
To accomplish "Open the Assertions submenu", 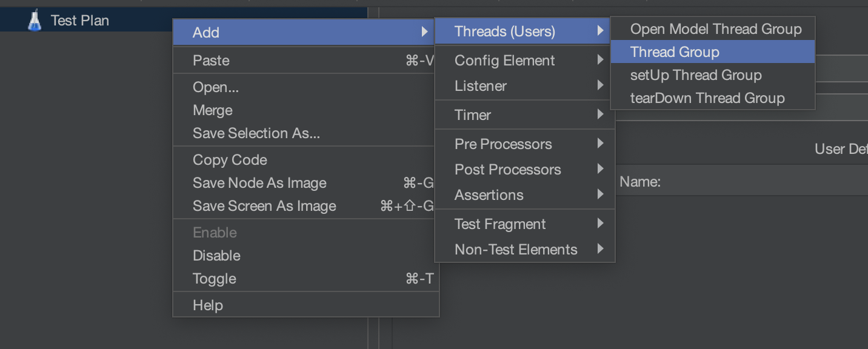I will click(489, 195).
